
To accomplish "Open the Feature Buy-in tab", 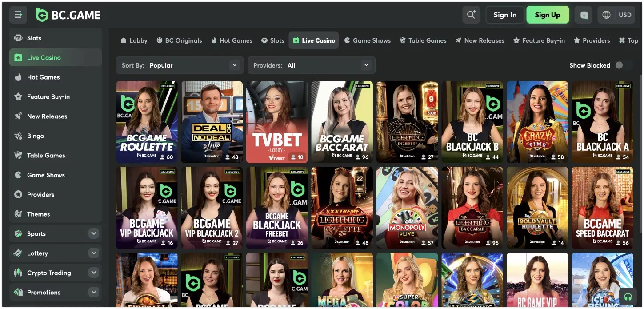I will 539,40.
